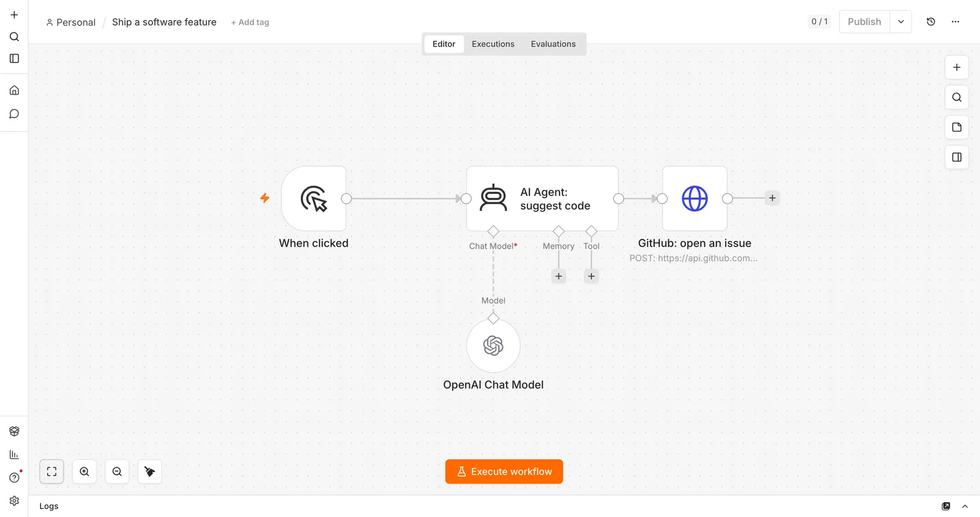
Task: Click Add tag
Action: (x=250, y=22)
